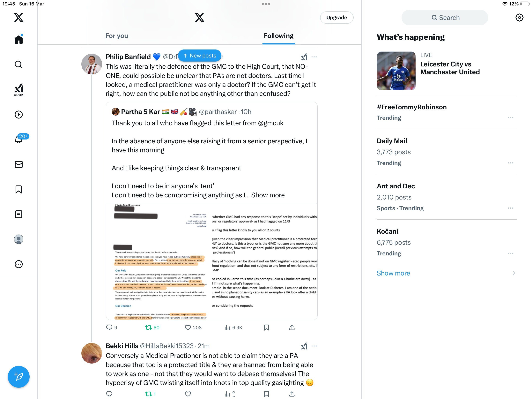Toggle repost on Philip Banfield's post
Image resolution: width=532 pixels, height=399 pixels.
[152, 327]
